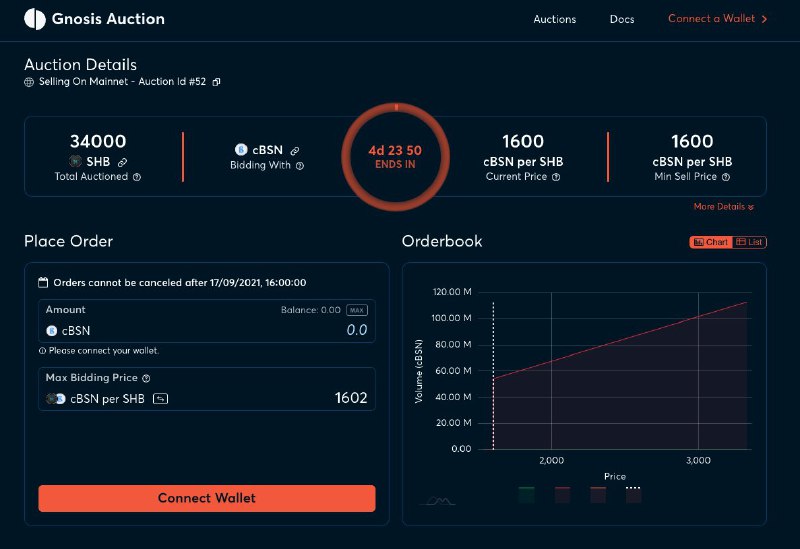Click the Gnosis Auction logo
Screen dimensions: 800x549
tap(94, 19)
